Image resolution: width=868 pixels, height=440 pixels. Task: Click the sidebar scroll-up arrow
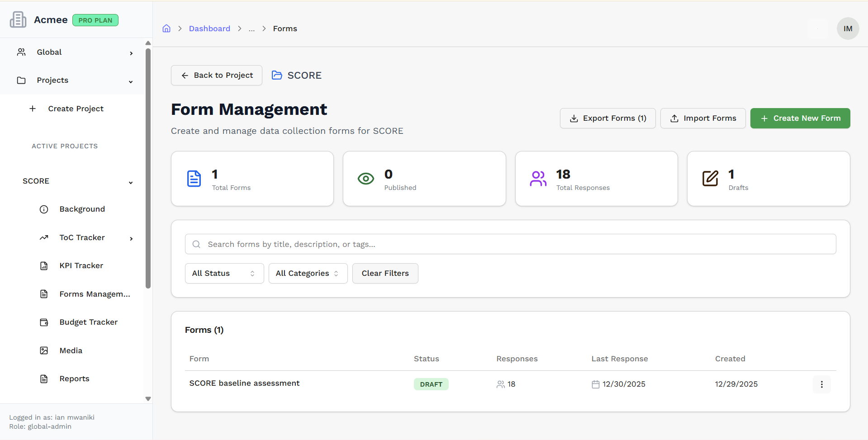tap(148, 43)
